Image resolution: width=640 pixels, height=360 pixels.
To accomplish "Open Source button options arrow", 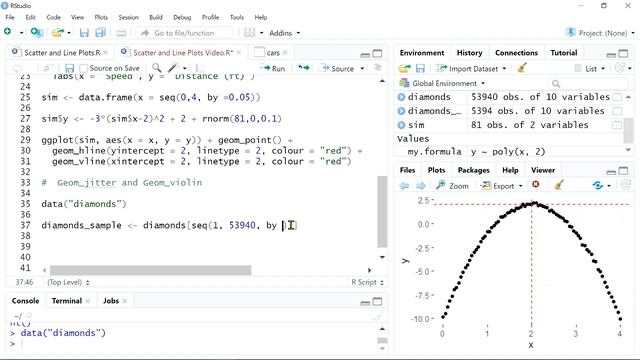I will (362, 69).
